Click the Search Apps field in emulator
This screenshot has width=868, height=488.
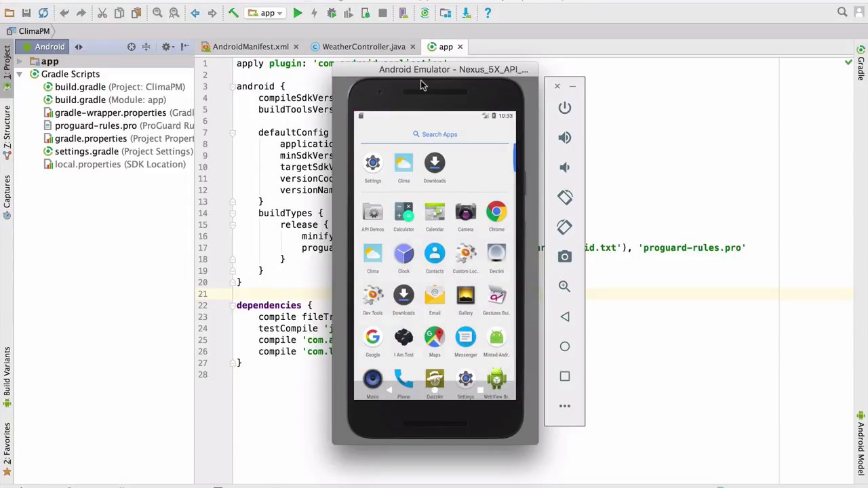point(435,134)
